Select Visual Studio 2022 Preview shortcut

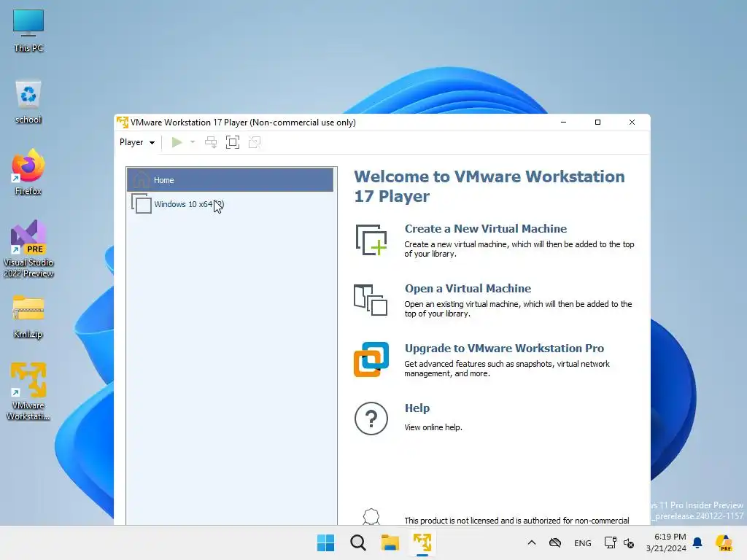pos(28,249)
